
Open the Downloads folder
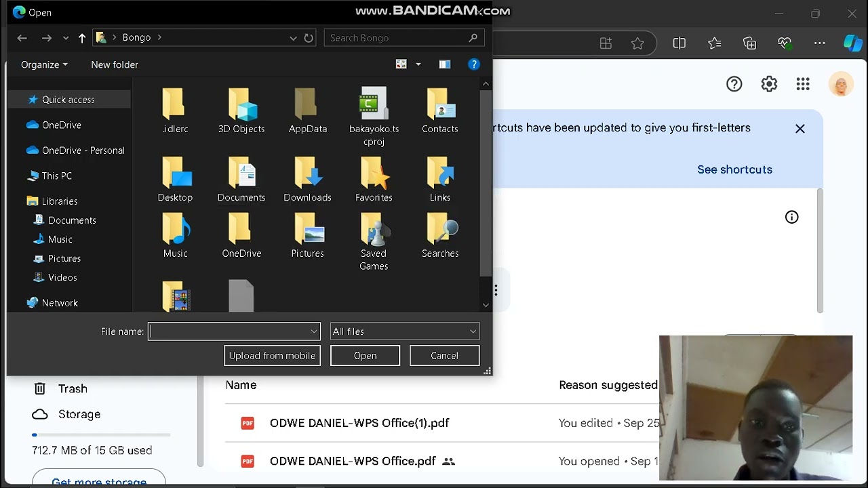tap(307, 180)
